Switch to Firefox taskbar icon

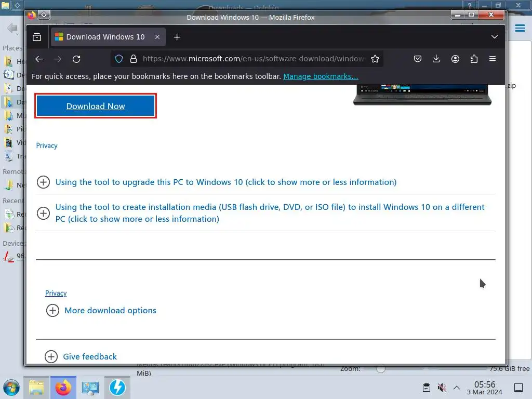[x=63, y=388]
